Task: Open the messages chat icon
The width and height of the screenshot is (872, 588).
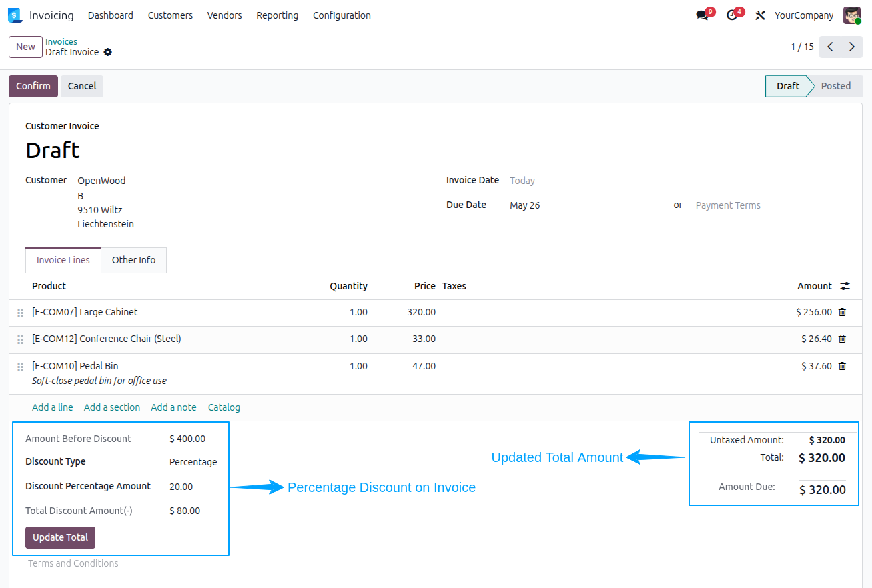Action: (702, 15)
